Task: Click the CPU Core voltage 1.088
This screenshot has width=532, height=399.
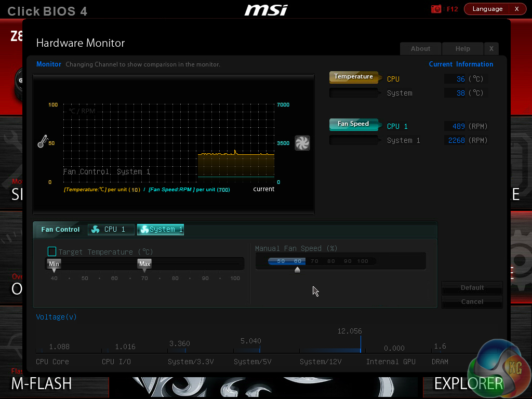Action: (x=59, y=347)
